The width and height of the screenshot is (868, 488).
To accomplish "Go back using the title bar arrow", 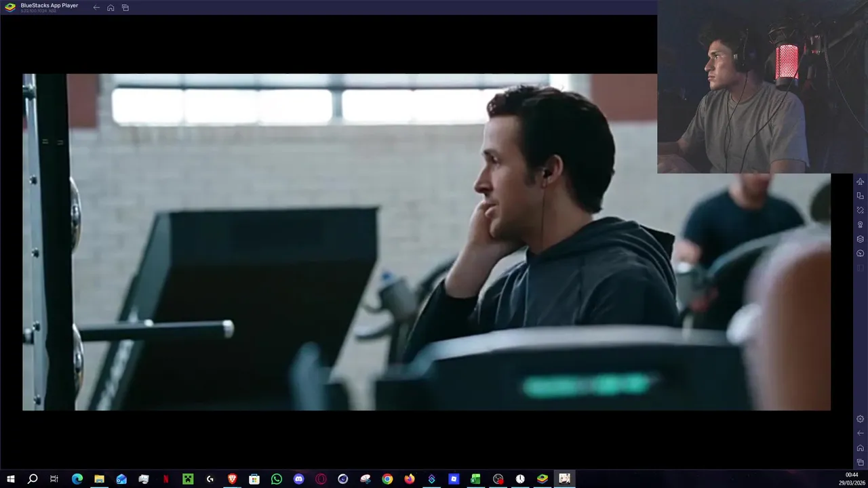I will tap(96, 7).
